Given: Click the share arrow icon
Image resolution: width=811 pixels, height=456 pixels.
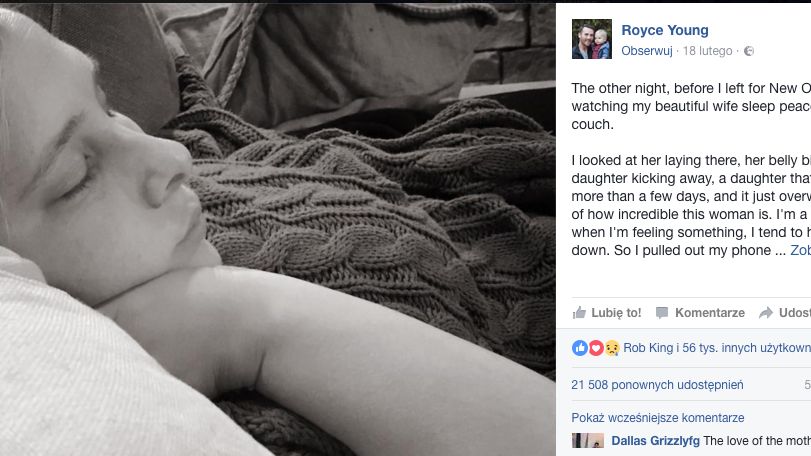Looking at the screenshot, I should [x=765, y=313].
